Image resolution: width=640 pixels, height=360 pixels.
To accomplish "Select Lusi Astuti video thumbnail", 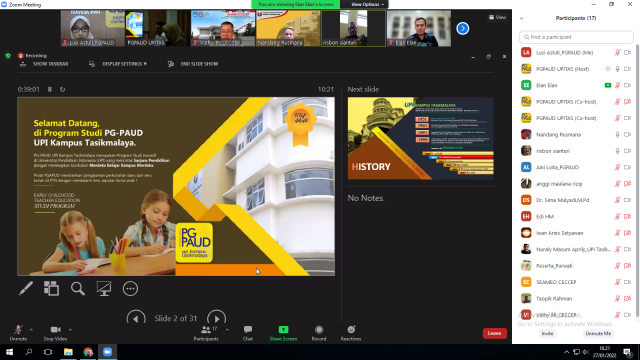I will point(93,28).
